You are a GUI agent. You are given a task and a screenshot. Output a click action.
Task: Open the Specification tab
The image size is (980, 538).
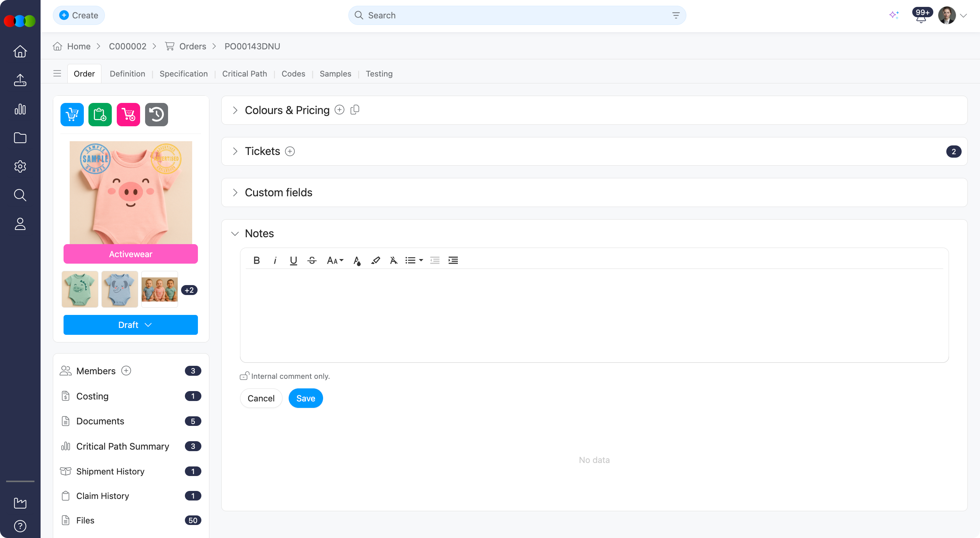(183, 73)
